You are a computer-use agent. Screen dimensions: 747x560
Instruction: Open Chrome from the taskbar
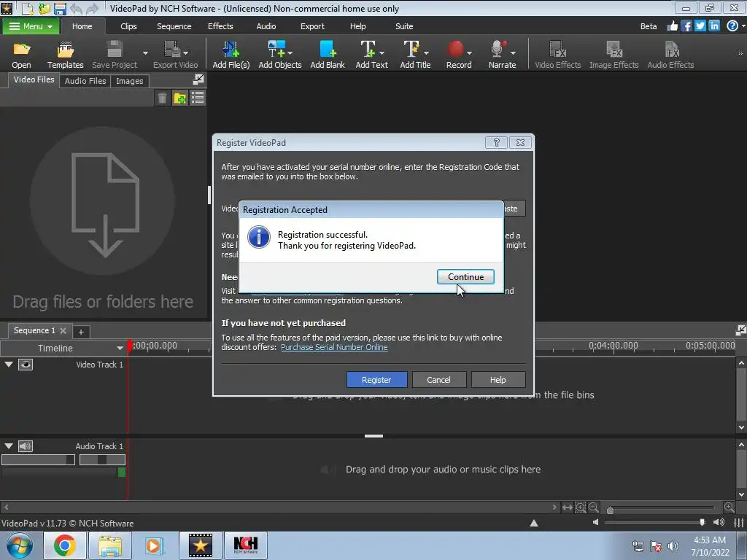click(x=65, y=545)
